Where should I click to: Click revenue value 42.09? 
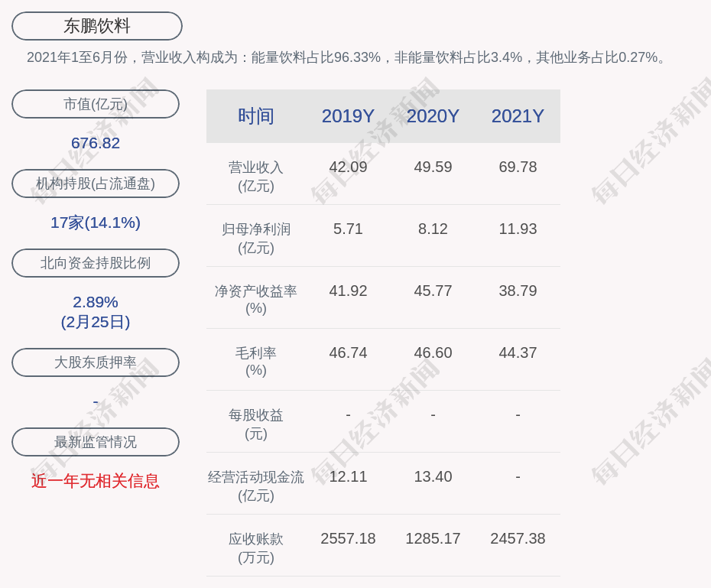point(348,167)
